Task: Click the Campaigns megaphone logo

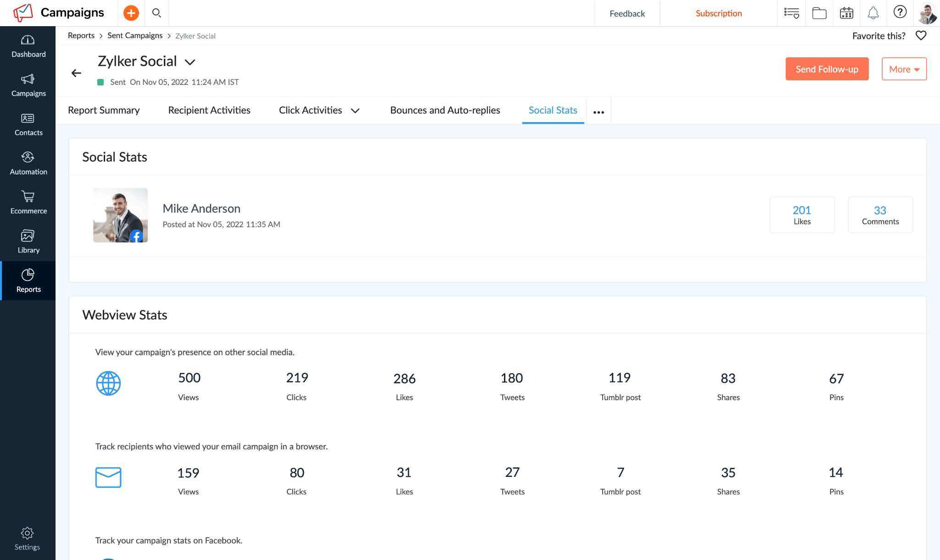Action: pyautogui.click(x=23, y=13)
